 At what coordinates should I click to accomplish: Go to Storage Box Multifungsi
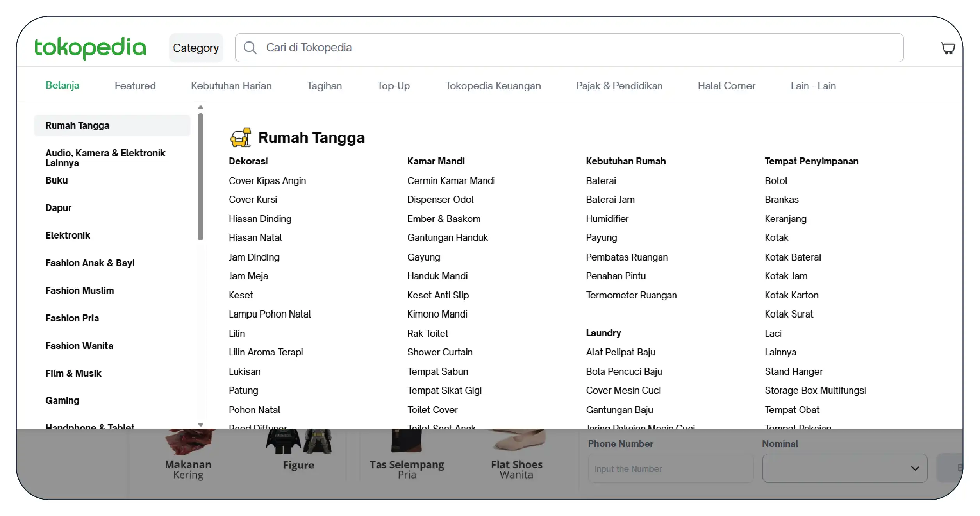[815, 390]
